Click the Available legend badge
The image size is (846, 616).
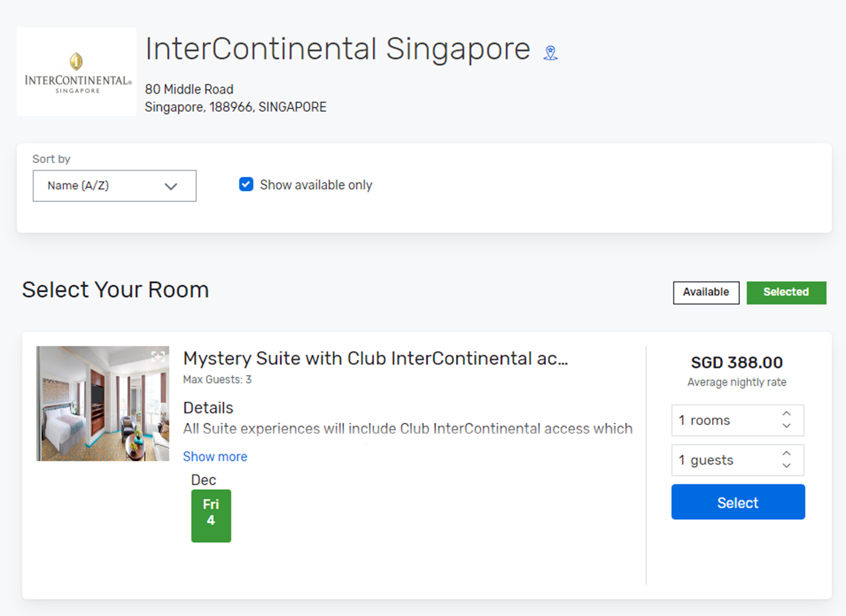[x=706, y=293]
